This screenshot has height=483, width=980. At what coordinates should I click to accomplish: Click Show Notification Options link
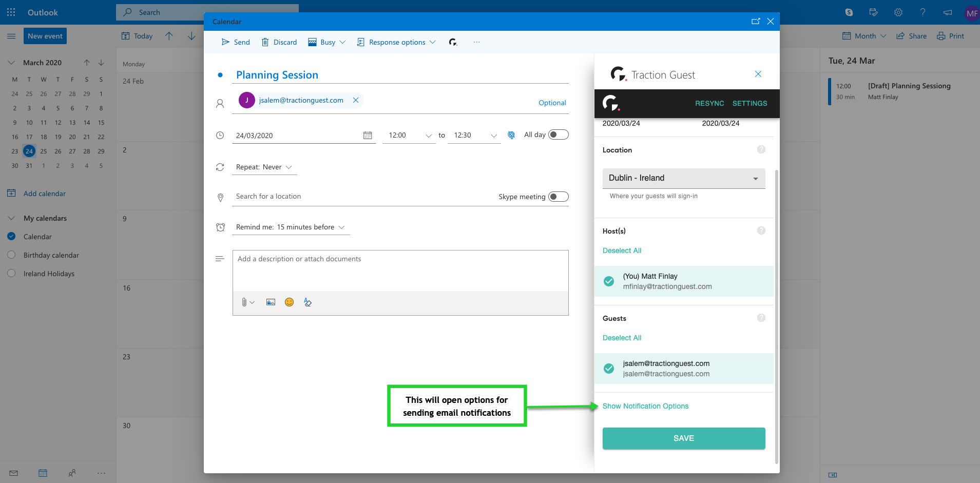tap(645, 406)
